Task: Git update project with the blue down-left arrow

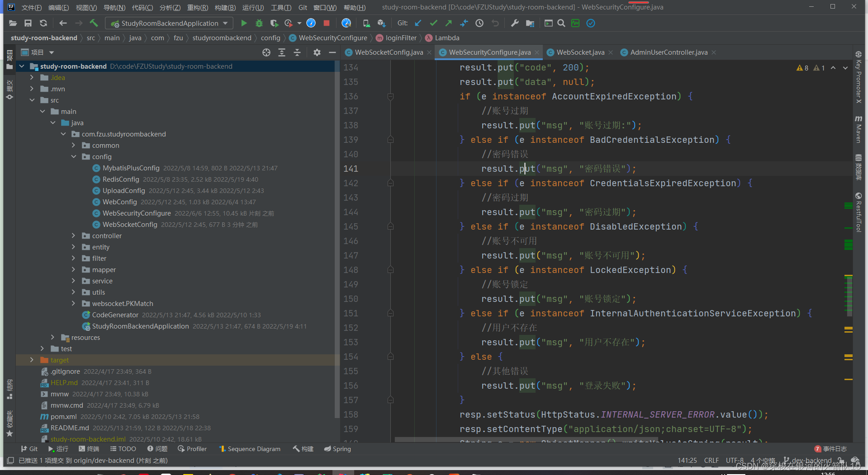Action: tap(418, 23)
